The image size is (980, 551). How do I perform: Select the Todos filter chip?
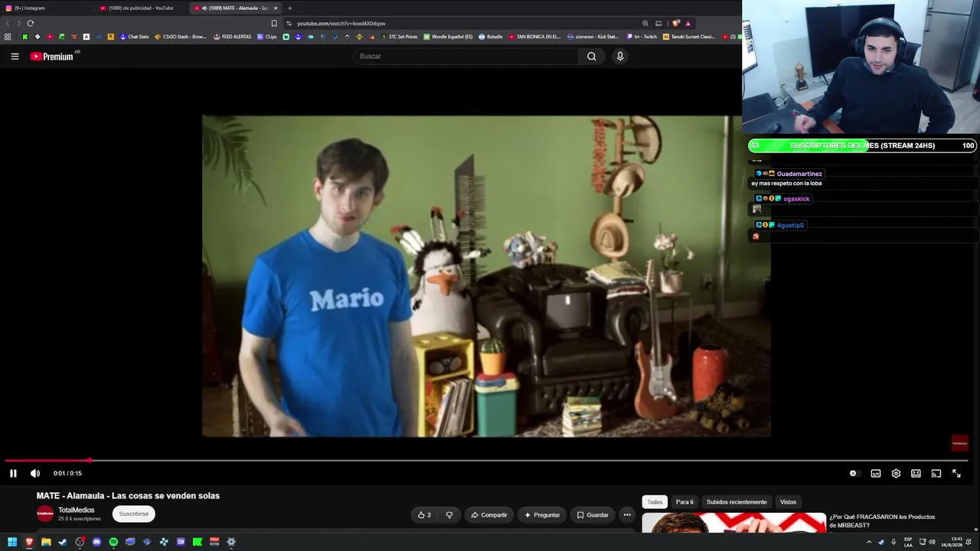655,502
